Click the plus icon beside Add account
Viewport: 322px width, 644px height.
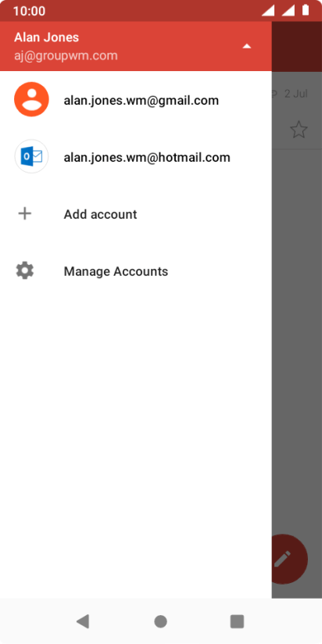[x=25, y=213]
